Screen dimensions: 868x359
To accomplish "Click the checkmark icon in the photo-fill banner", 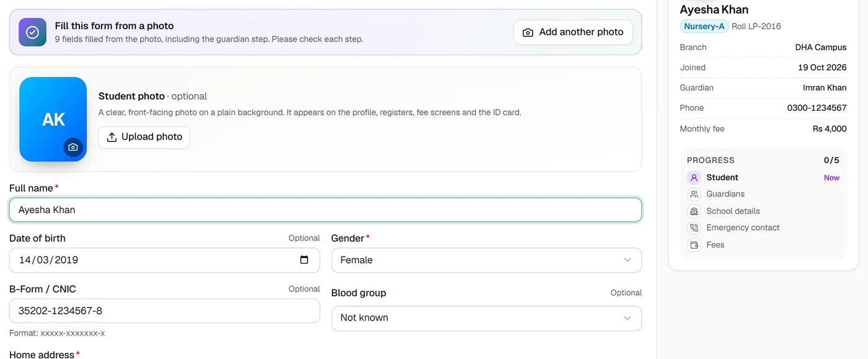I will [32, 32].
